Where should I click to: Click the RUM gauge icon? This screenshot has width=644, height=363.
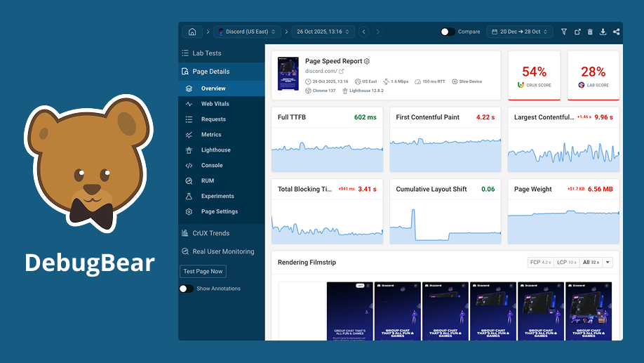(189, 181)
